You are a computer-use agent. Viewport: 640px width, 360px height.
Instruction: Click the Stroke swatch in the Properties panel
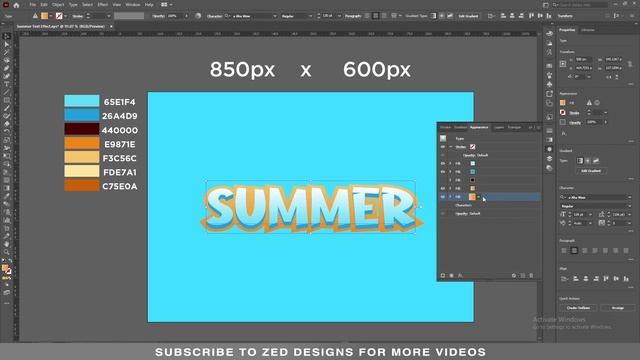563,112
